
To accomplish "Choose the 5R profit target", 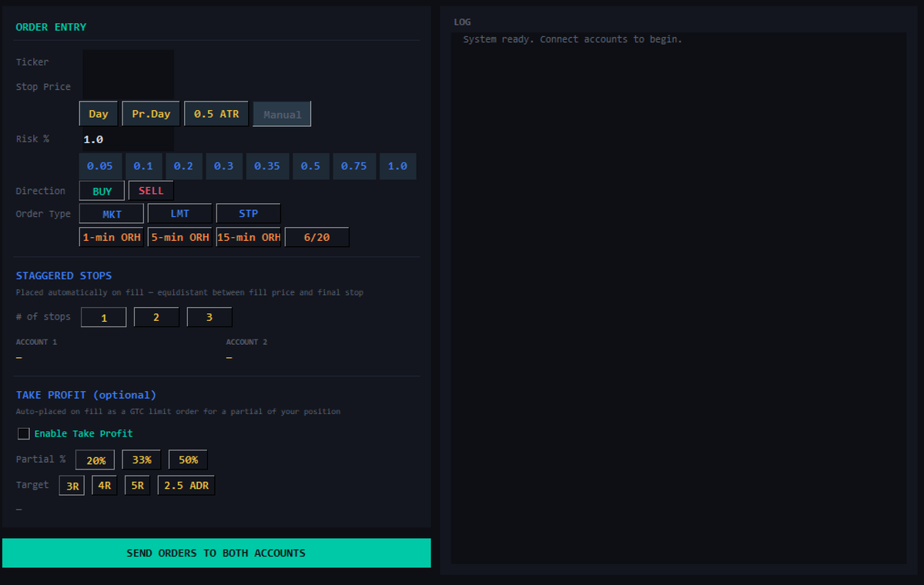I will pyautogui.click(x=137, y=486).
